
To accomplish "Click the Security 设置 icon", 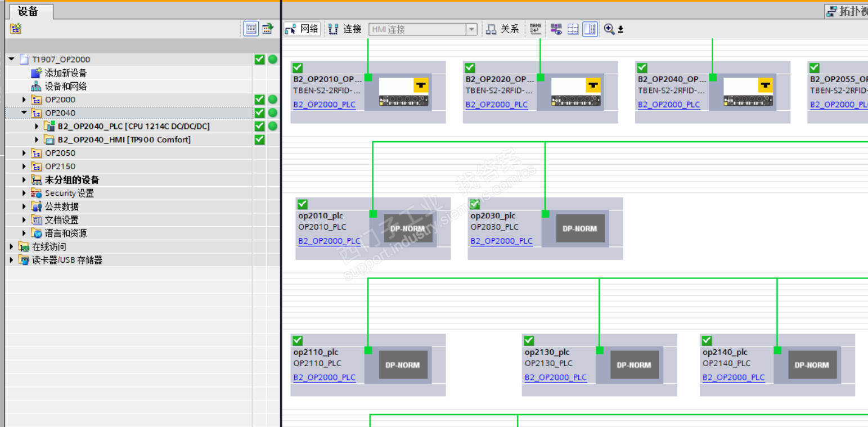I will click(x=37, y=193).
